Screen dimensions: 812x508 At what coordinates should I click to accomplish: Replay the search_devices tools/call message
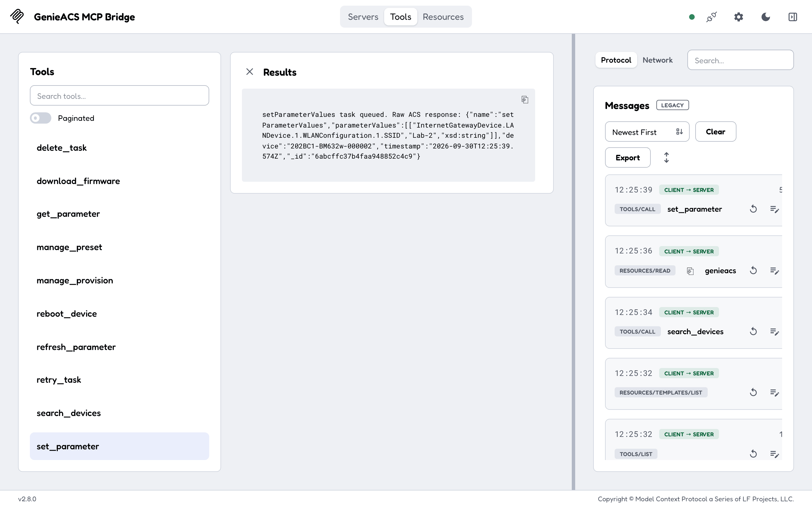click(753, 332)
